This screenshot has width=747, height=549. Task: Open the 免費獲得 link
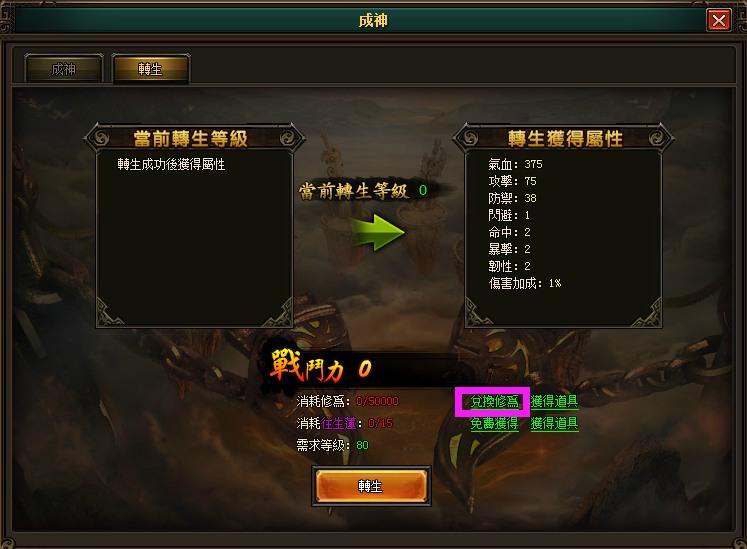coord(494,424)
